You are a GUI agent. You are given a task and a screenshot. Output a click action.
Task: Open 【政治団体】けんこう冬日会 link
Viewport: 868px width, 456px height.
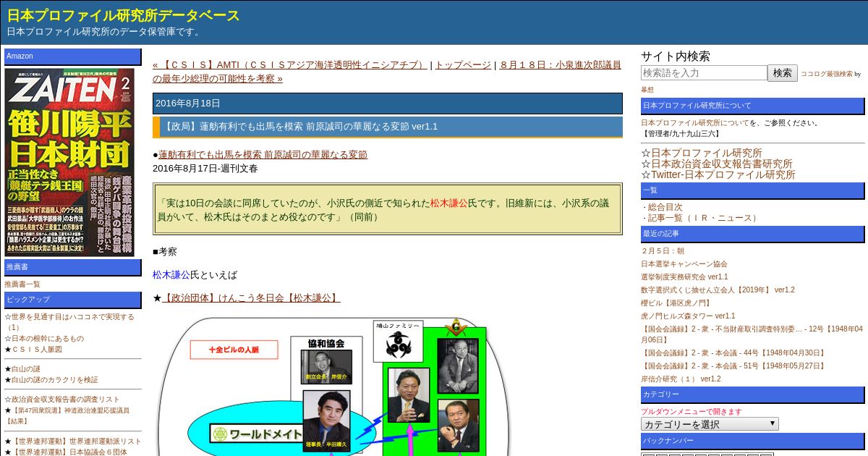point(251,297)
